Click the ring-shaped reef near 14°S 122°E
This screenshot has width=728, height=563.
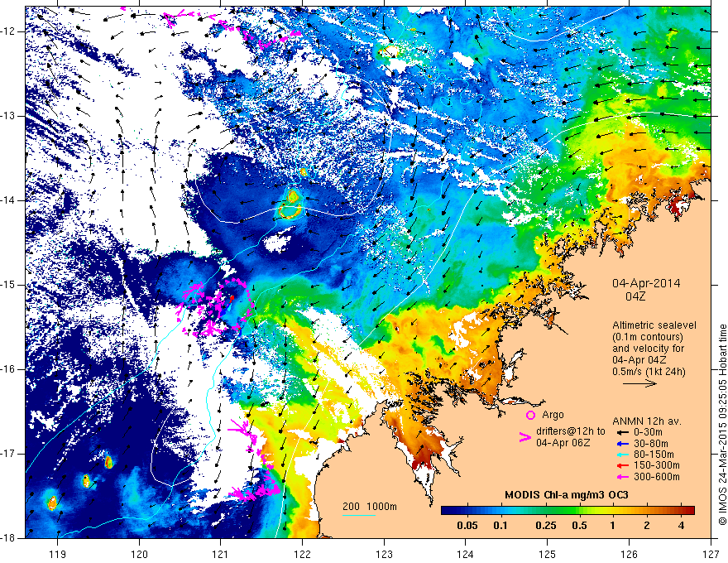coord(290,212)
